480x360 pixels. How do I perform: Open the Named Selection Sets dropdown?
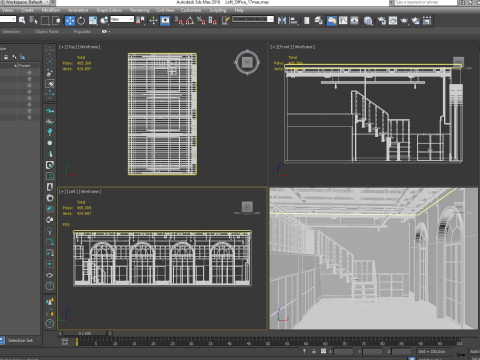(253, 19)
